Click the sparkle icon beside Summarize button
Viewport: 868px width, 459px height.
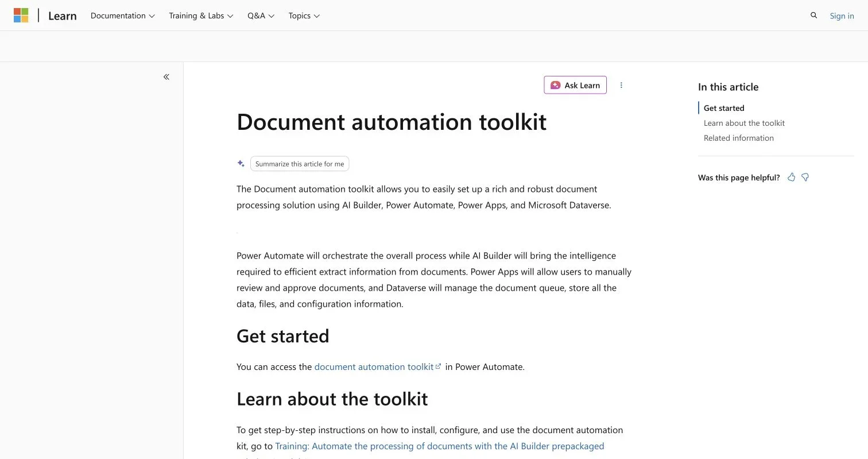[241, 164]
